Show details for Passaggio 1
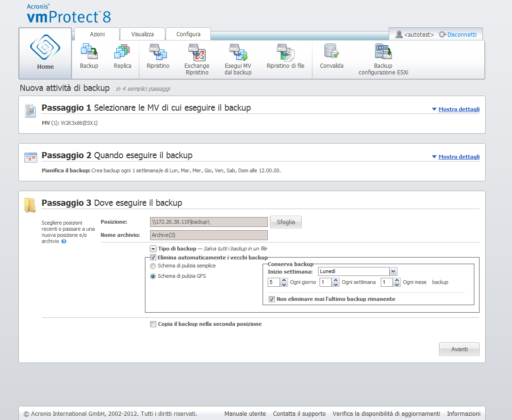The height and width of the screenshot is (420, 512). pyautogui.click(x=458, y=109)
